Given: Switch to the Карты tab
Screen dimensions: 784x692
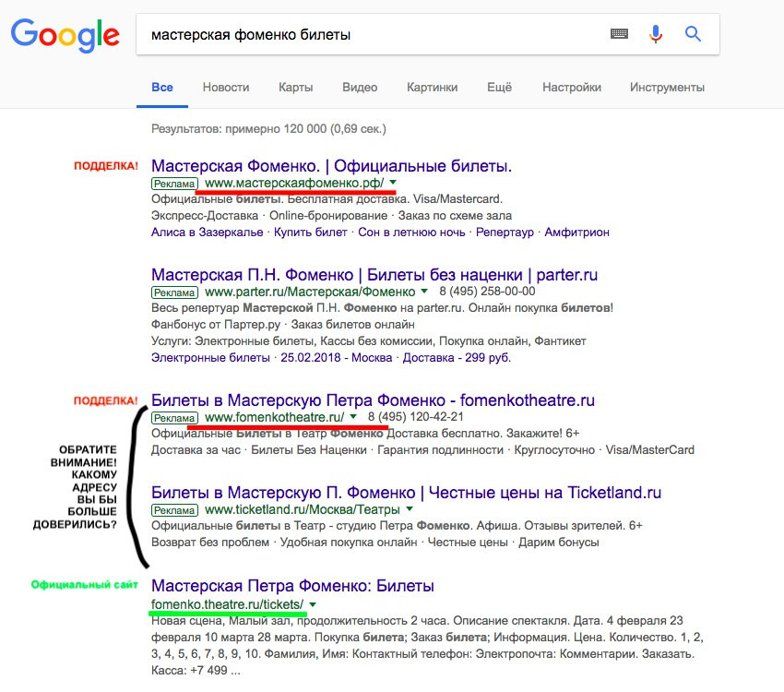Looking at the screenshot, I should [295, 87].
